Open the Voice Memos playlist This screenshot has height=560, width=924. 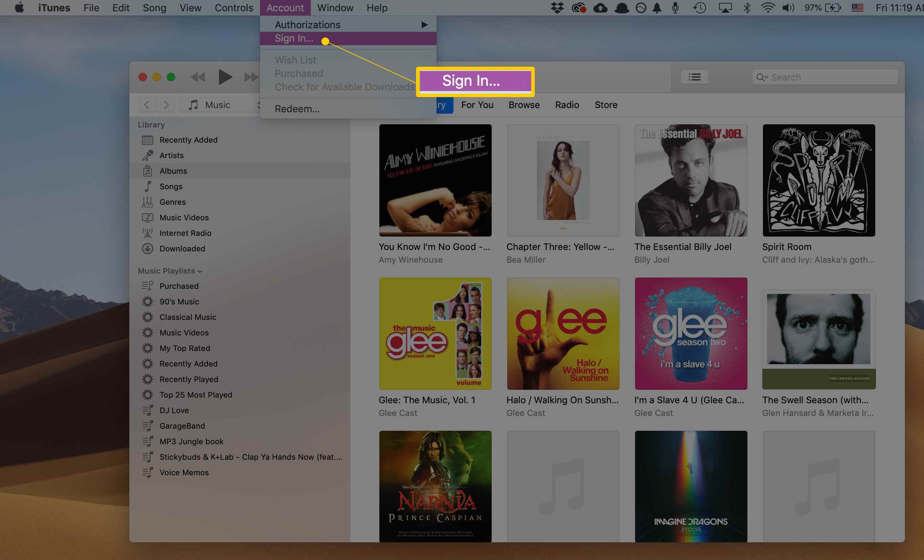(240, 473)
